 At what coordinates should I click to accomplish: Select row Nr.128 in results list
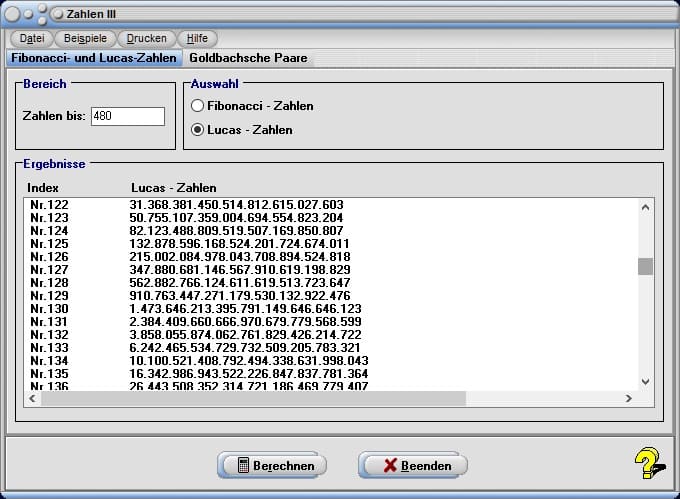(331, 283)
